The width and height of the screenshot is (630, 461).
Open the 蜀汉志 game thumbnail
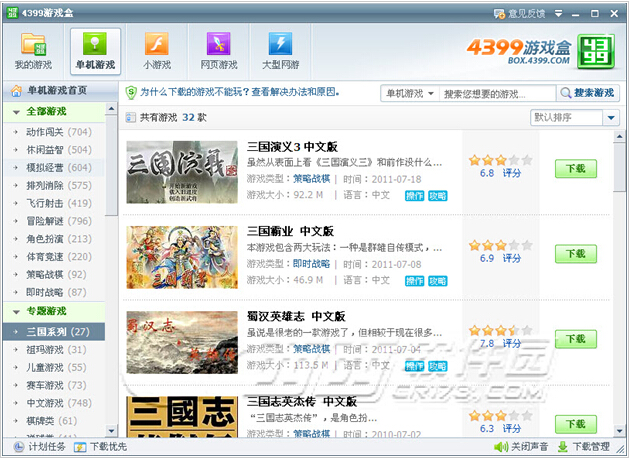pos(182,342)
